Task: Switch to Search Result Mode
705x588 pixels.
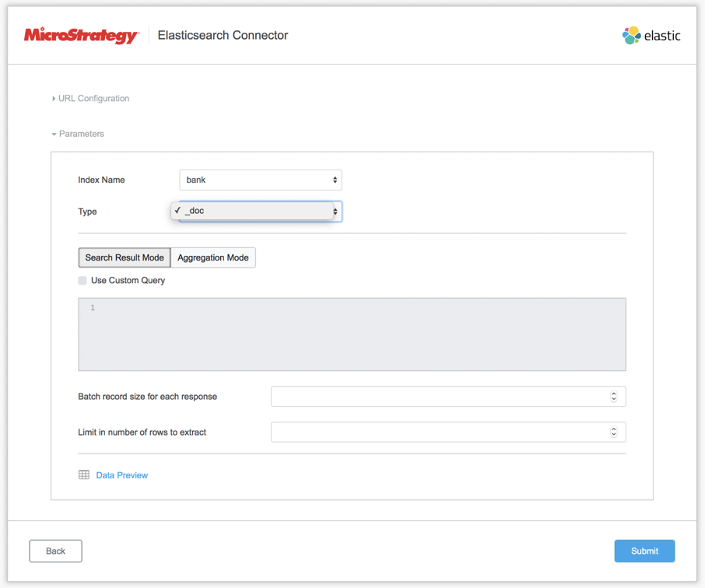Action: pos(125,257)
